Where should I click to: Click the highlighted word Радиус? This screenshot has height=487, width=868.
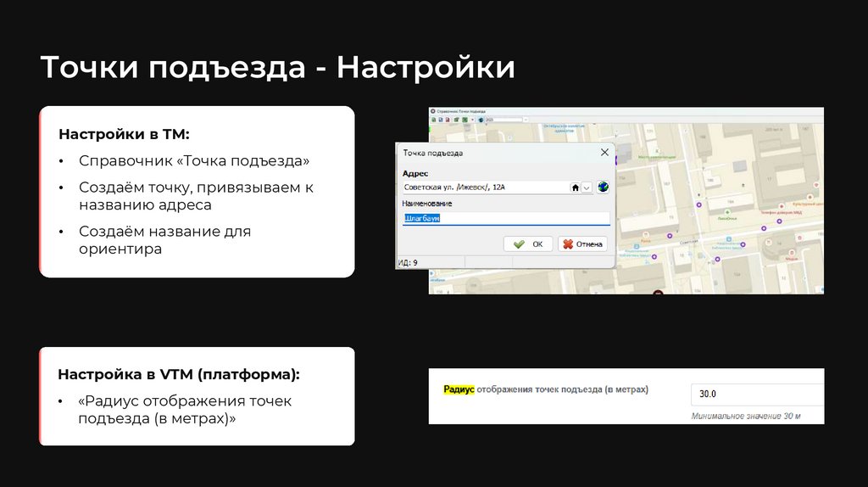coord(459,389)
